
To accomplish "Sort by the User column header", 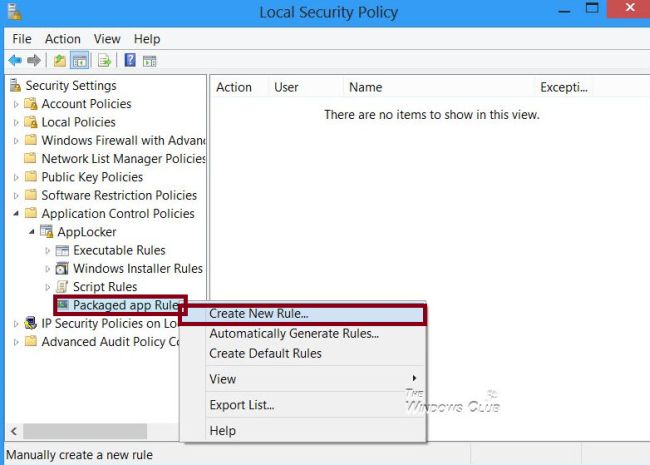I will [x=306, y=87].
